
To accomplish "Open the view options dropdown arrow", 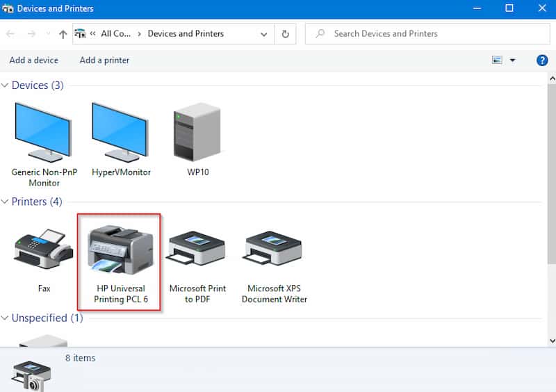I will tap(513, 60).
